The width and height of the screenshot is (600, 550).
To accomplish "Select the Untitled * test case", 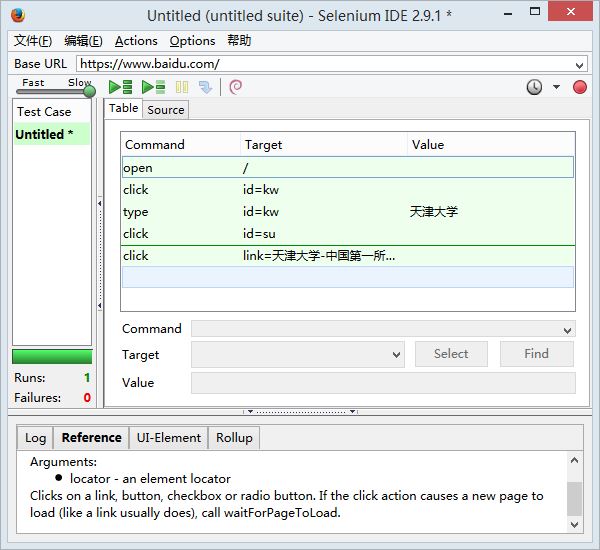I will (52, 134).
